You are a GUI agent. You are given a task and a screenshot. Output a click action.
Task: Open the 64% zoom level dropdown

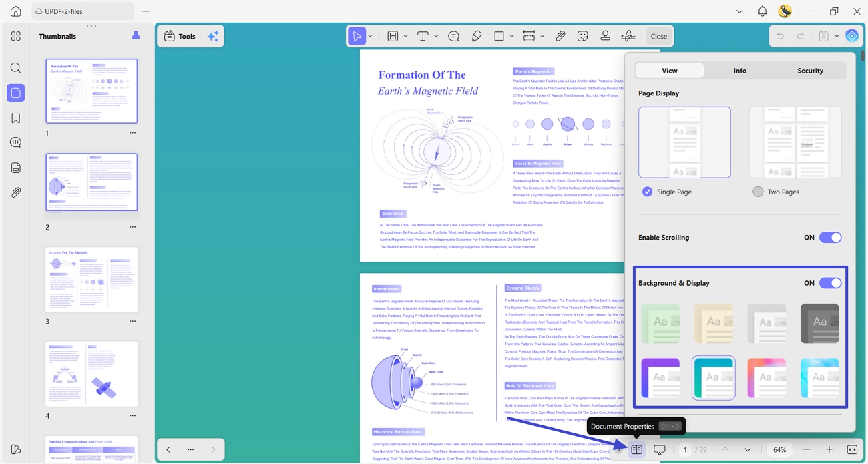click(x=780, y=450)
